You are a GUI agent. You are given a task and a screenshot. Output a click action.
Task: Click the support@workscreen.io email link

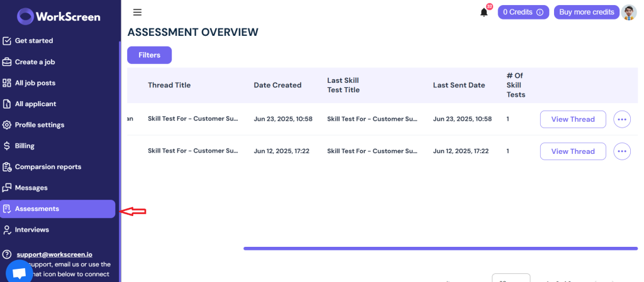(54, 254)
